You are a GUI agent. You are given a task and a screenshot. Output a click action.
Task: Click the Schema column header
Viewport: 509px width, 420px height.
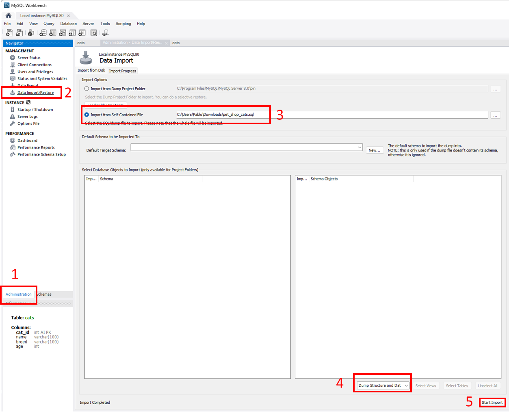pos(151,179)
